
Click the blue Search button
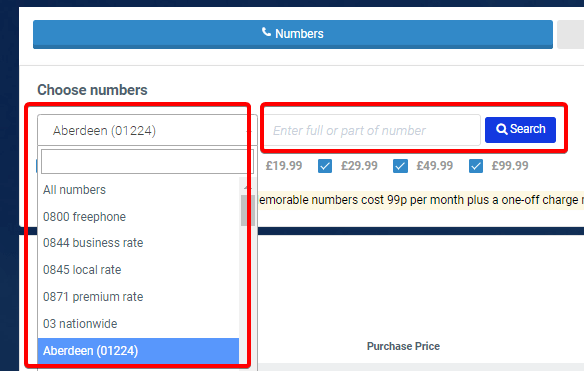pos(520,130)
